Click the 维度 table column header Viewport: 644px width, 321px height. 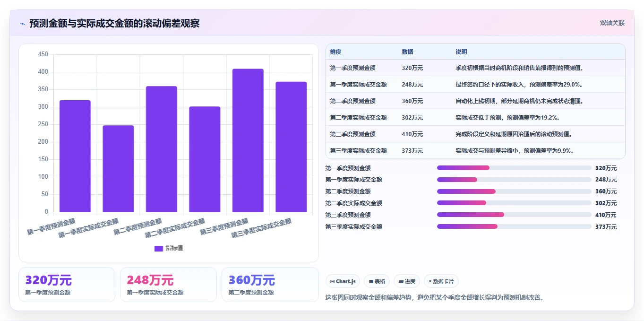pos(336,52)
